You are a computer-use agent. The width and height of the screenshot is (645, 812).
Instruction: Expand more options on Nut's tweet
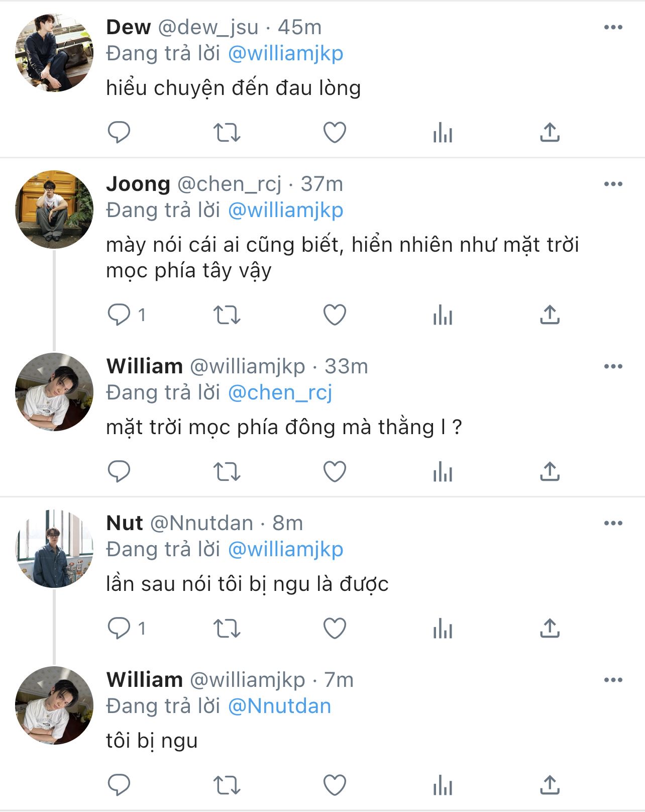pos(613,524)
